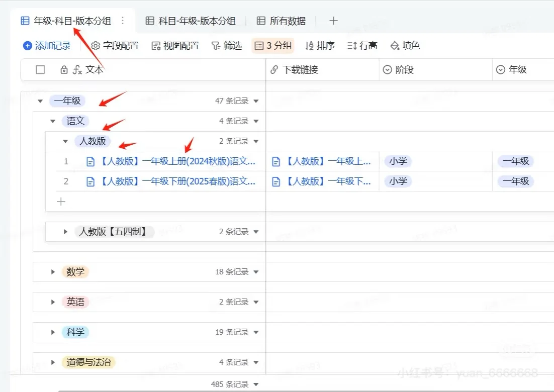The image size is (554, 392).
Task: Open the three-dot menu of 年级-科目-版本分组 tab
Action: (123, 21)
